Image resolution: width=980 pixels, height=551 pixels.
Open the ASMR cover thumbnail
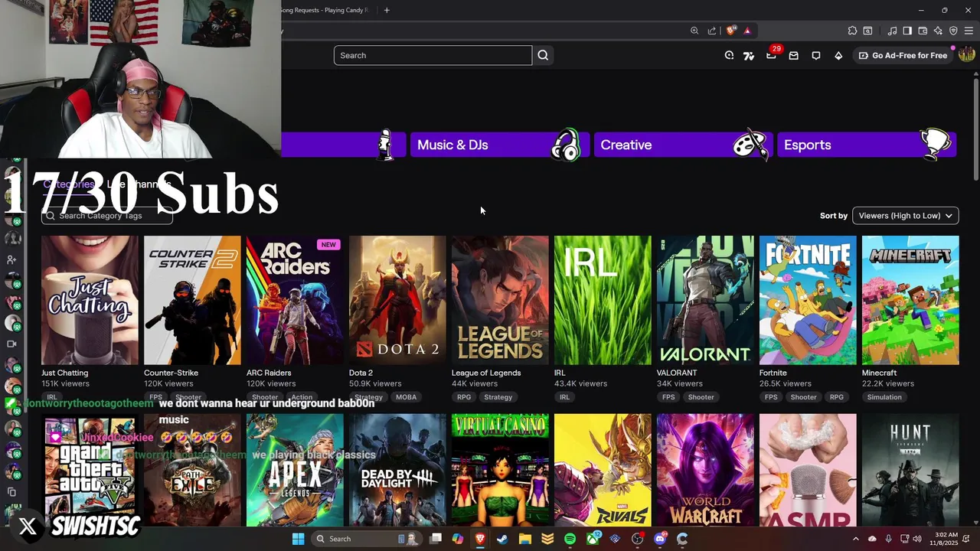pos(808,470)
